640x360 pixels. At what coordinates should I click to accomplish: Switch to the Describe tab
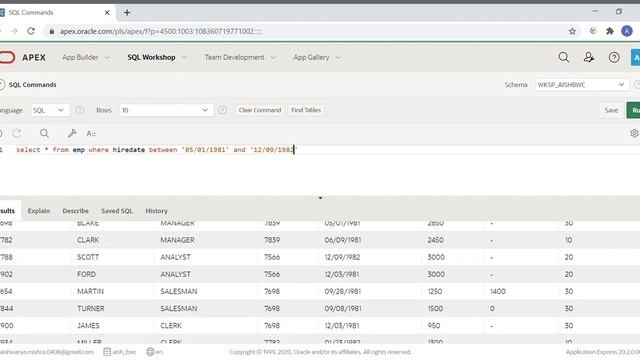(x=76, y=211)
